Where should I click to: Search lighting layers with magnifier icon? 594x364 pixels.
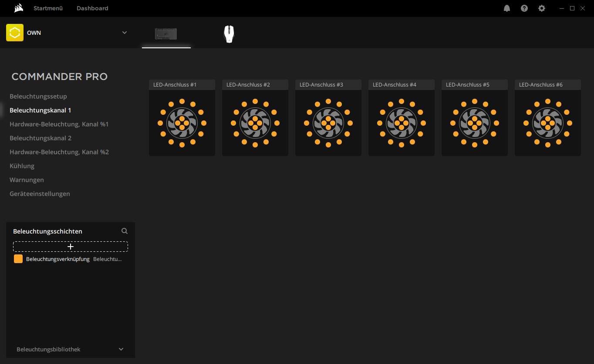click(x=125, y=231)
